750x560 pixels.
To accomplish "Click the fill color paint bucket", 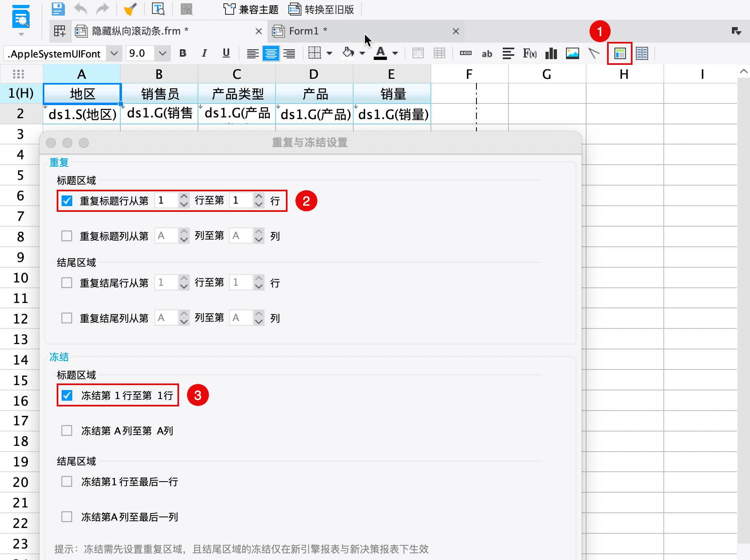I will coord(348,53).
